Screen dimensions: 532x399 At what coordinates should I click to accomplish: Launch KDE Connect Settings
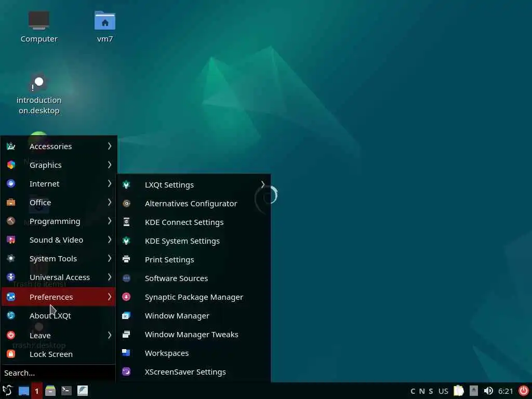tap(194, 222)
